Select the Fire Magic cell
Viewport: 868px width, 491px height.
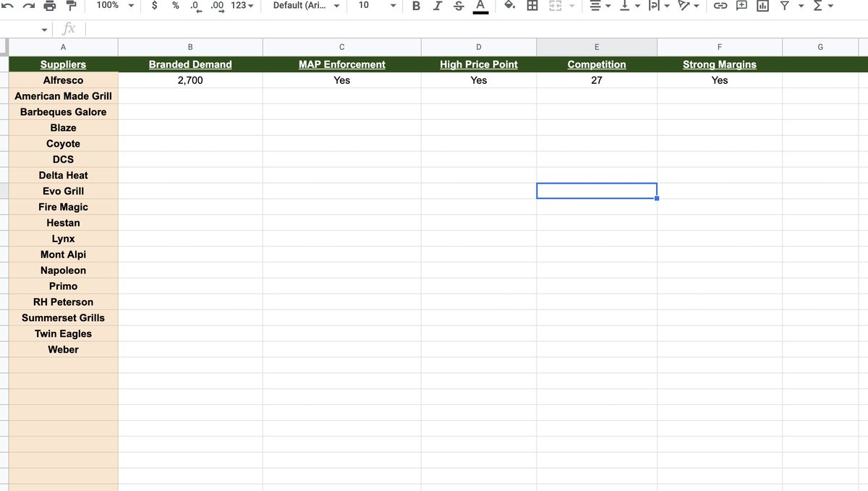click(x=63, y=208)
